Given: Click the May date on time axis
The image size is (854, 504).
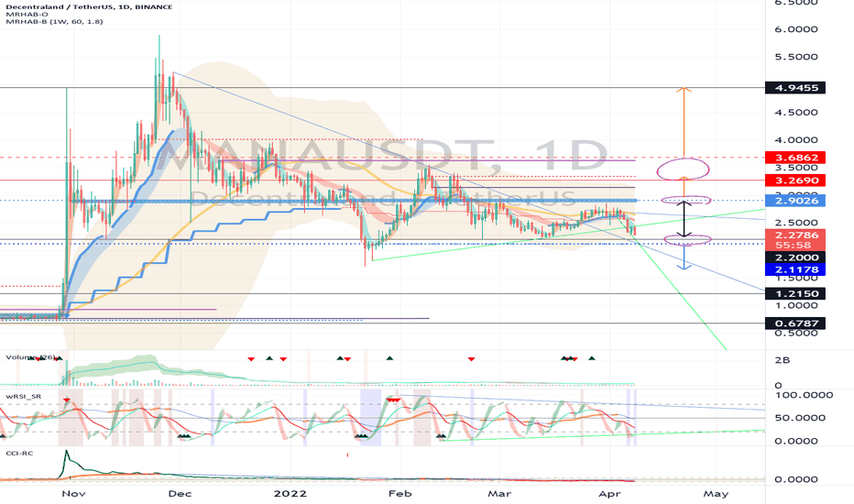Looking at the screenshot, I should coord(716,494).
